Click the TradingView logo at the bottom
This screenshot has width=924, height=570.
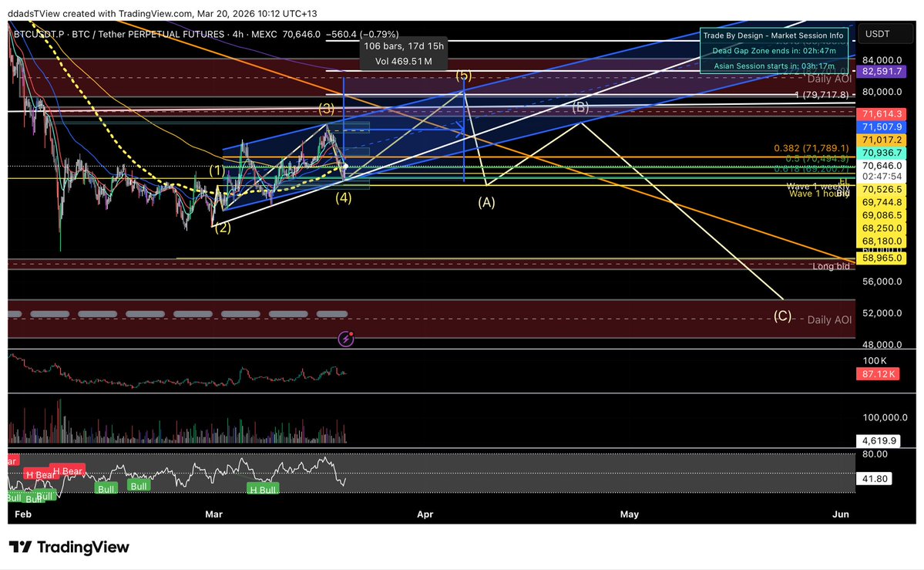click(69, 547)
